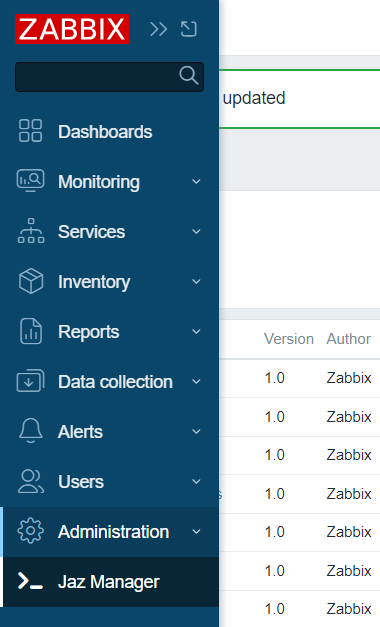
Task: Expand the Data collection chevron
Action: [x=196, y=381]
